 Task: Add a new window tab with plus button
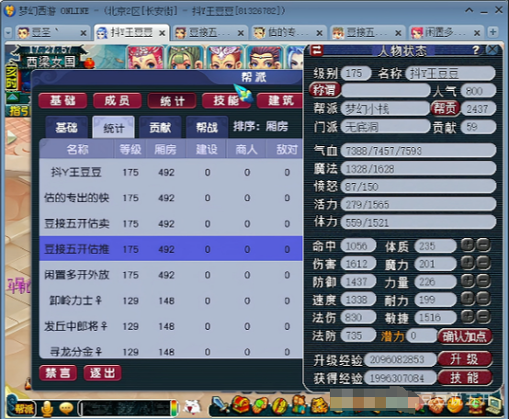coord(493,32)
